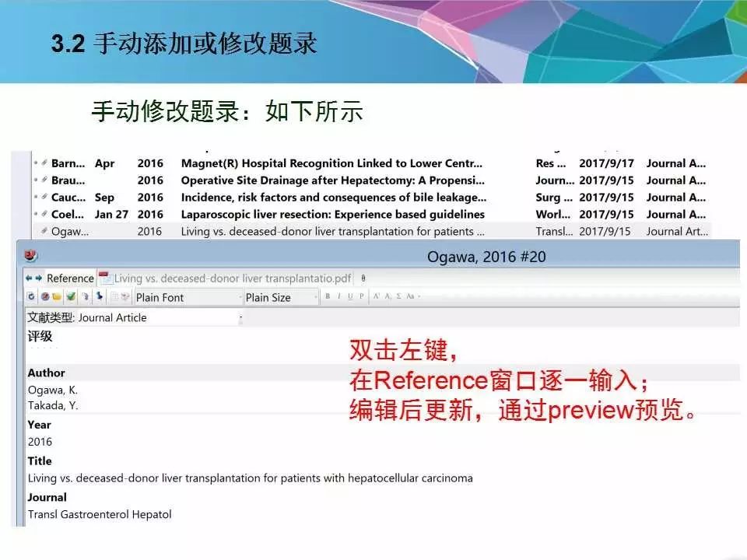Go to next reference with forward arrow
The width and height of the screenshot is (747, 560).
point(39,278)
